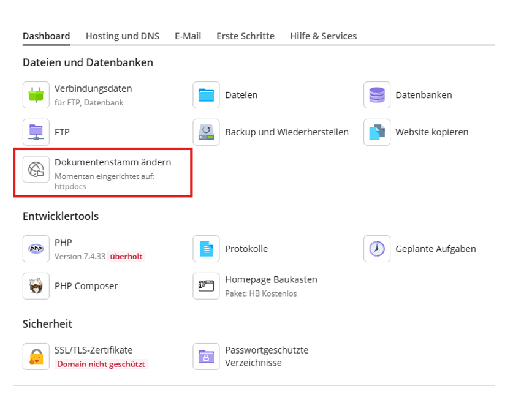Open the Backup und Wiederherstellen drive icon

click(x=207, y=132)
